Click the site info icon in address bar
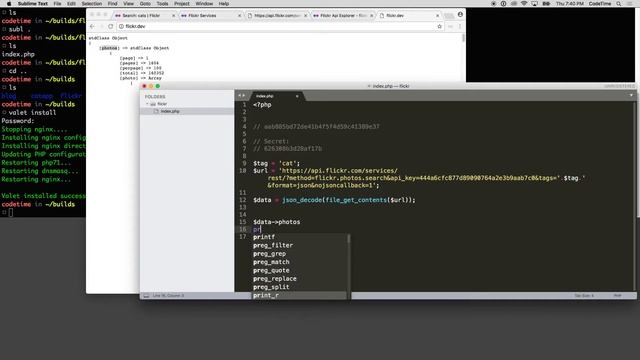This screenshot has width=640, height=360. pos(121,26)
